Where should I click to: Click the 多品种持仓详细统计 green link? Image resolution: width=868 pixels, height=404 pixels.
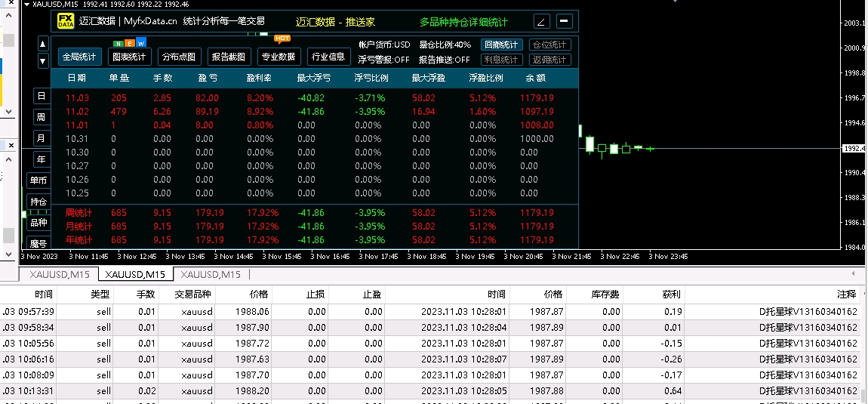coord(463,22)
